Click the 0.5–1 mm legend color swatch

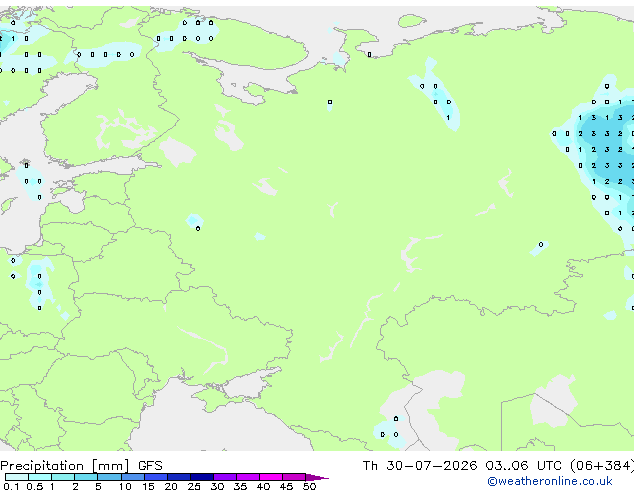(40, 477)
